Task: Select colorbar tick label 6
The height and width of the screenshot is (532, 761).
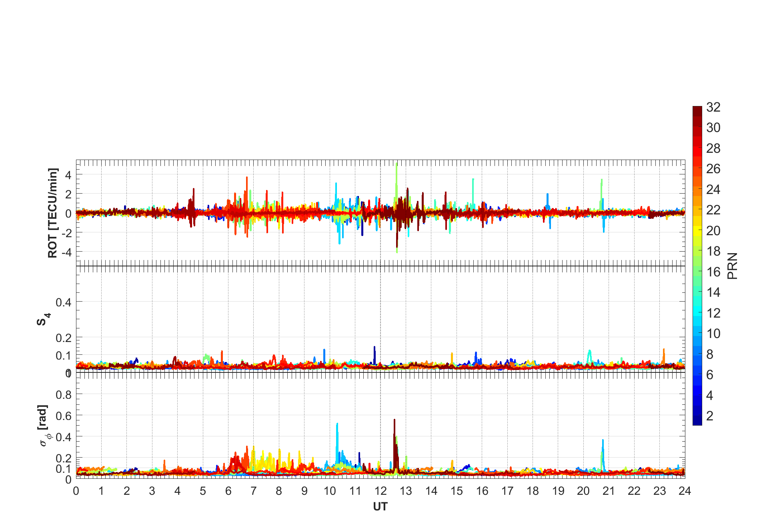Action: [710, 375]
